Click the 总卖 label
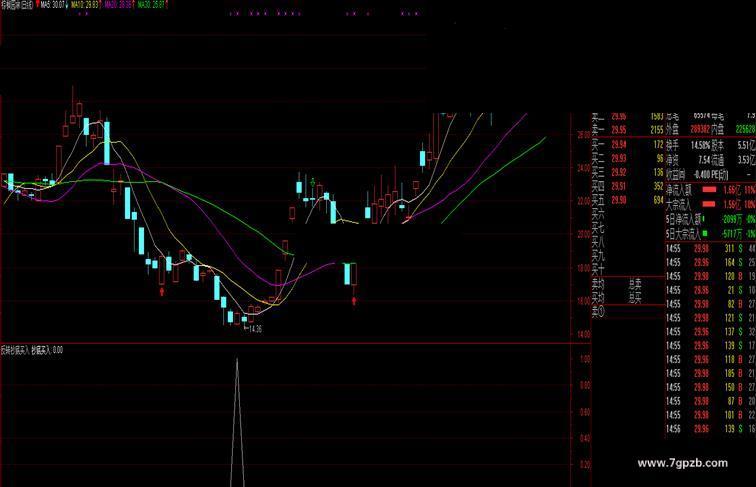 pyautogui.click(x=635, y=284)
